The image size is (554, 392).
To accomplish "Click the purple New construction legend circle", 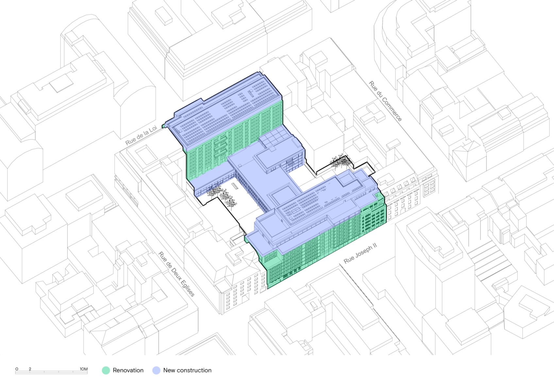I will pyautogui.click(x=156, y=370).
